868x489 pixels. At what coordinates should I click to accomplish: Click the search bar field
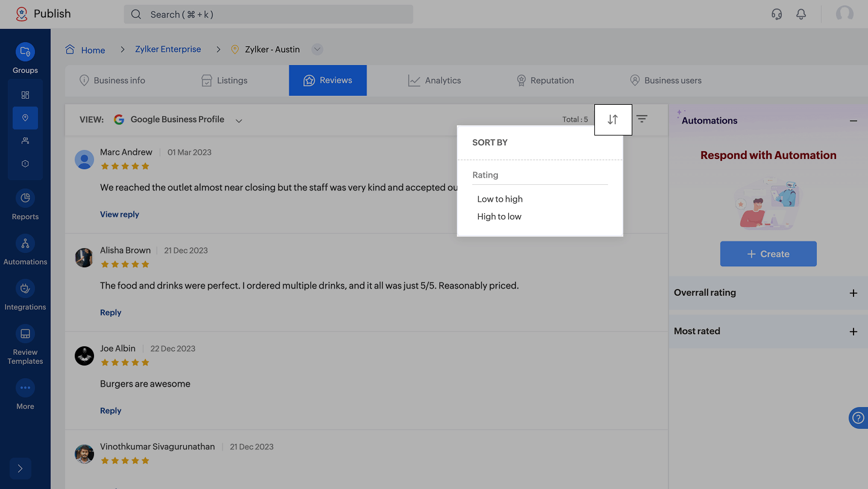click(268, 14)
